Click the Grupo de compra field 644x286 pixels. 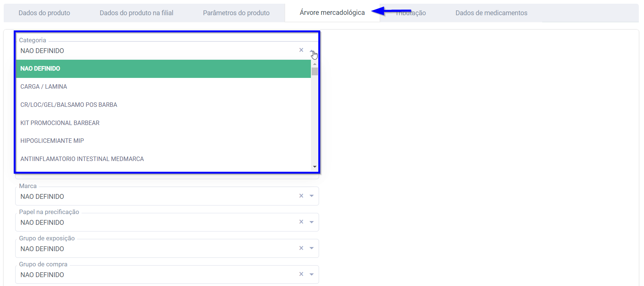pyautogui.click(x=167, y=275)
